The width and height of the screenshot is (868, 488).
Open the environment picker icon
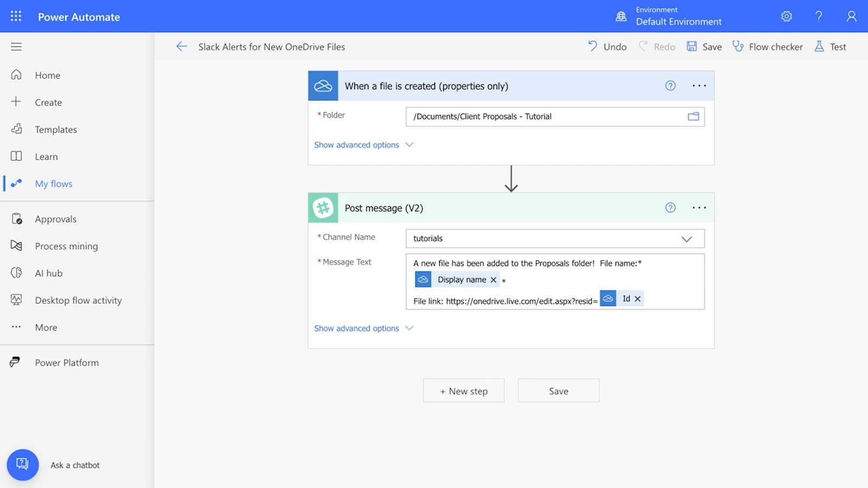pos(621,16)
